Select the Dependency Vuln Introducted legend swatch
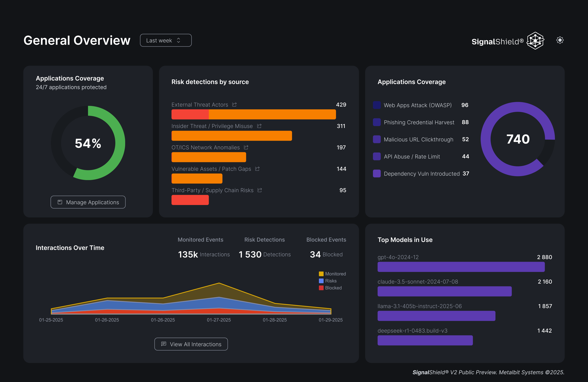The height and width of the screenshot is (382, 588). click(377, 173)
